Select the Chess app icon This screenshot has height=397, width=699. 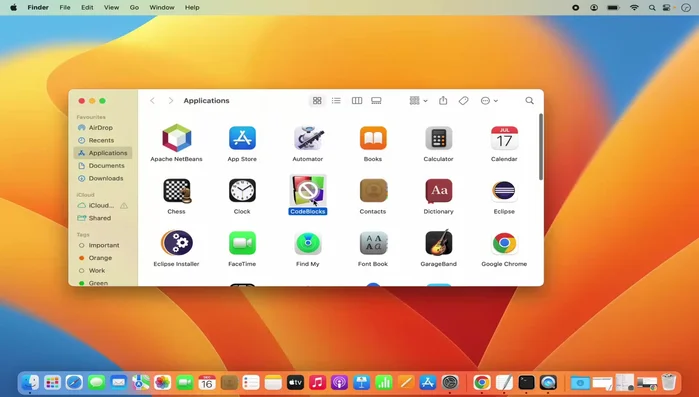coord(177,191)
